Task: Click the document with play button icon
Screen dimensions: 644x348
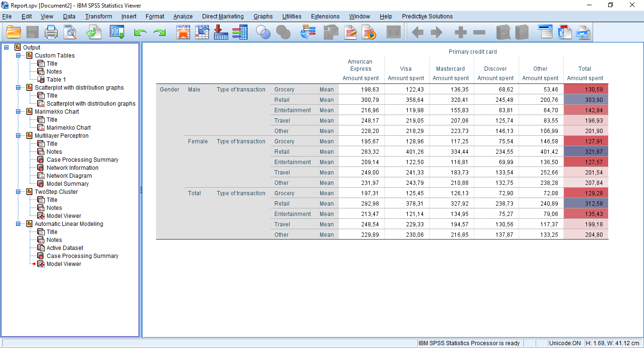Action: pyautogui.click(x=369, y=32)
